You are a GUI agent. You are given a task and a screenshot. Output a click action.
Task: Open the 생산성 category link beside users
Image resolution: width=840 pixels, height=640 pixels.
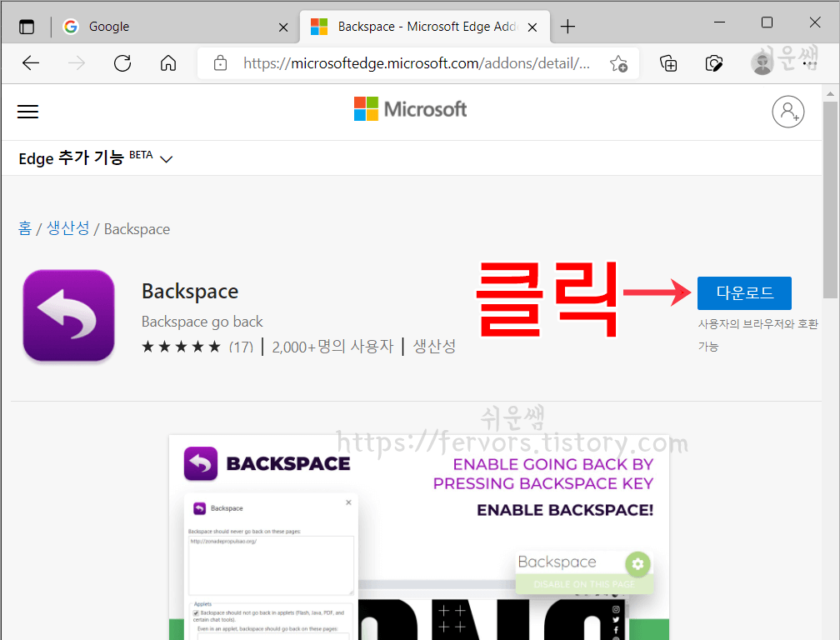tap(434, 347)
